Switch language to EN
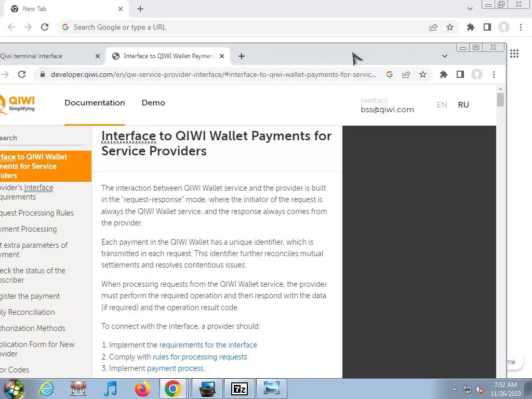This screenshot has width=532, height=399. click(x=442, y=105)
